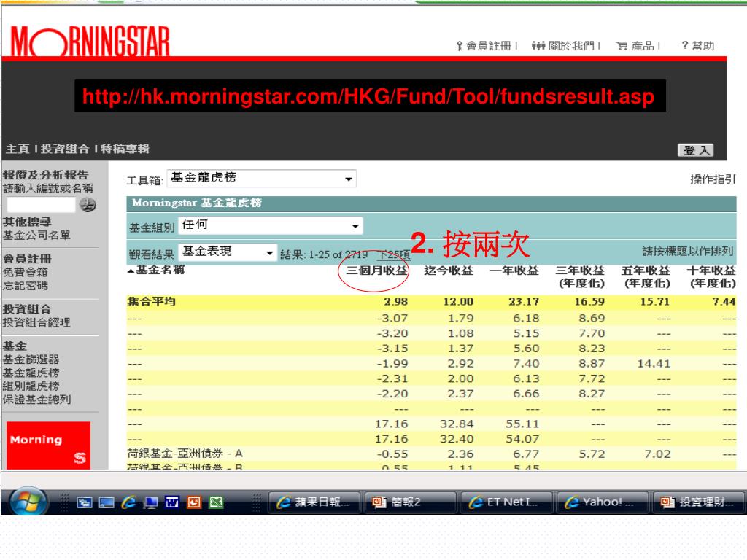Click the computer monitor quick launch icon

pyautogui.click(x=150, y=502)
